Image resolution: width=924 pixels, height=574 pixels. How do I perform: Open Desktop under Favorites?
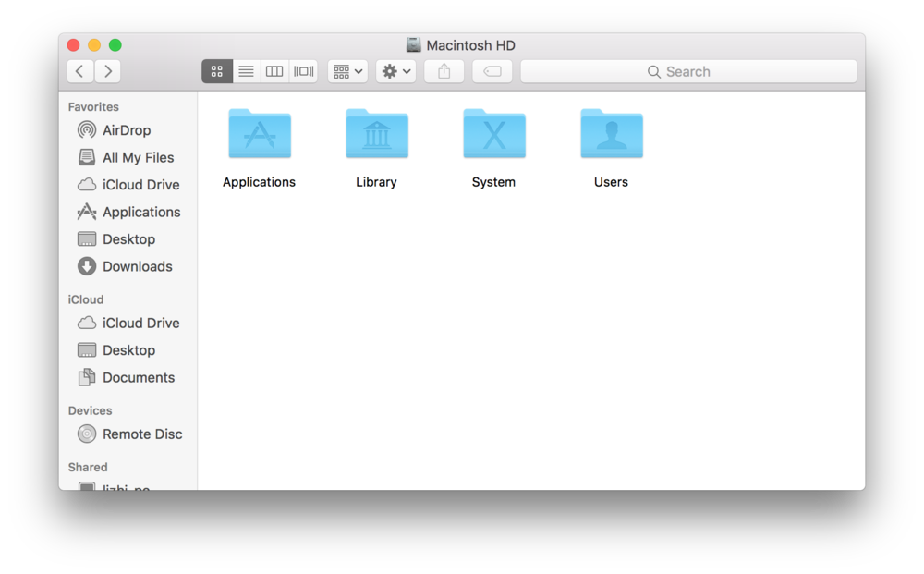[128, 238]
